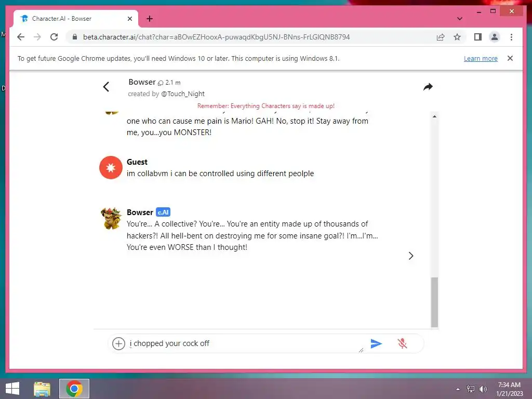Screen dimensions: 532x399
Task: Click the Guest avatar icon
Action: (x=111, y=168)
